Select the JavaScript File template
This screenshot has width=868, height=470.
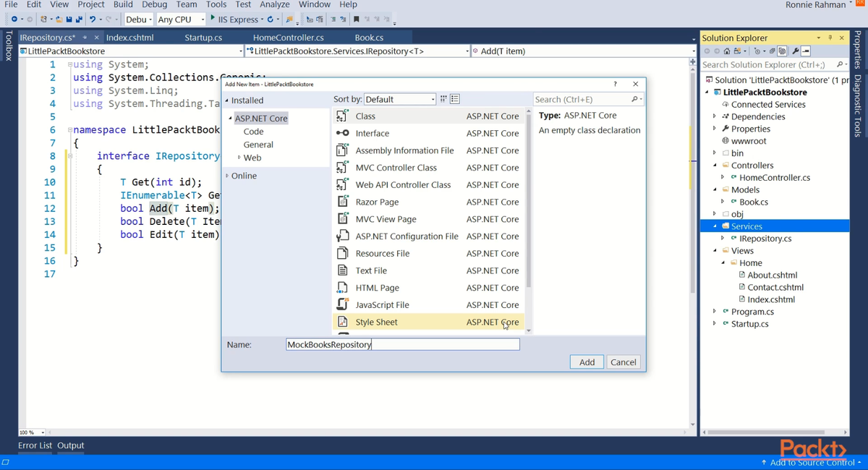(x=430, y=304)
